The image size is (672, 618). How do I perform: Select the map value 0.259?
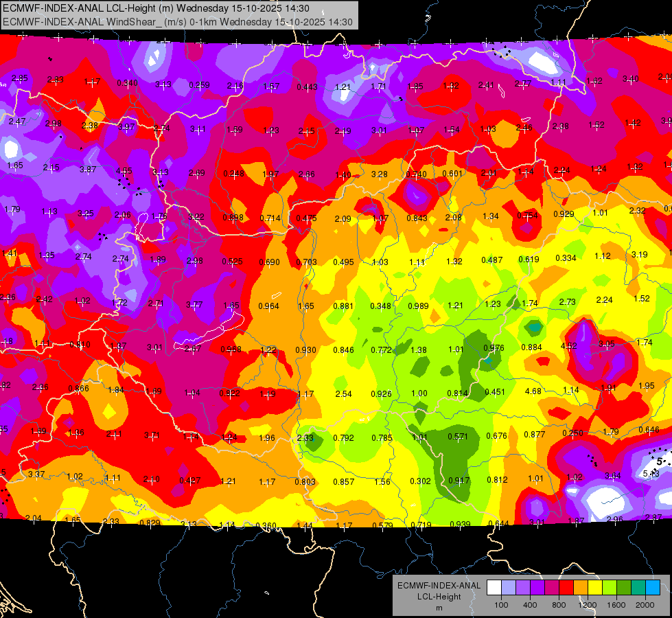point(199,85)
